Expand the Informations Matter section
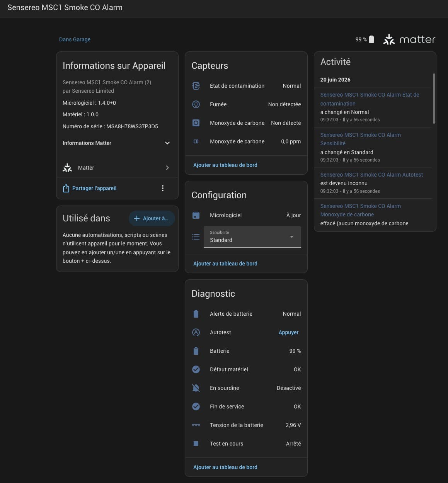 pos(117,143)
